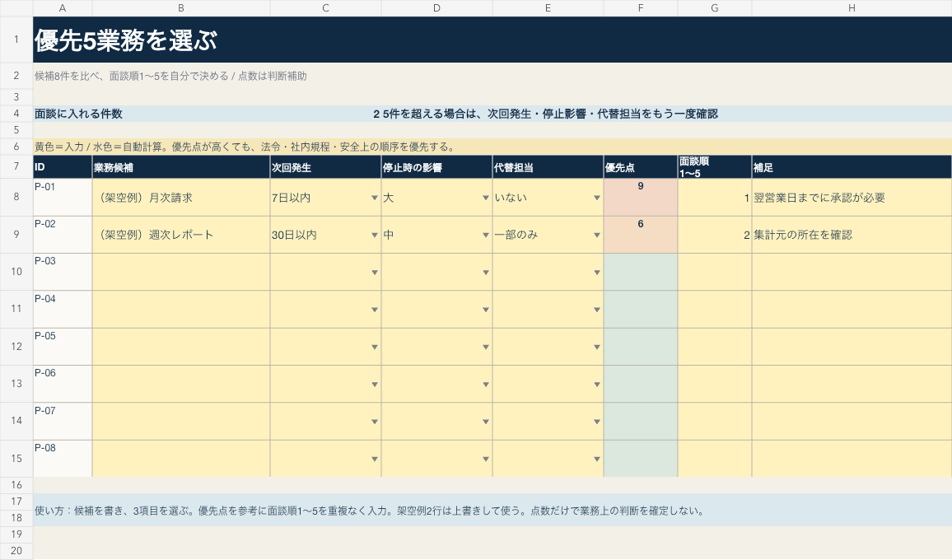Click cell （架空例）週次レポート
The height and width of the screenshot is (560, 952).
coord(181,235)
